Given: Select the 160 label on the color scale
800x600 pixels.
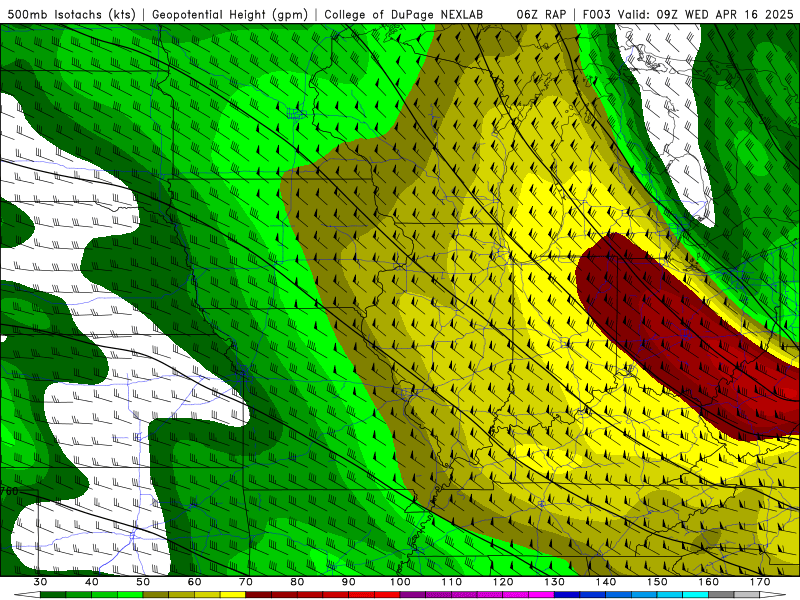Looking at the screenshot, I should 709,582.
